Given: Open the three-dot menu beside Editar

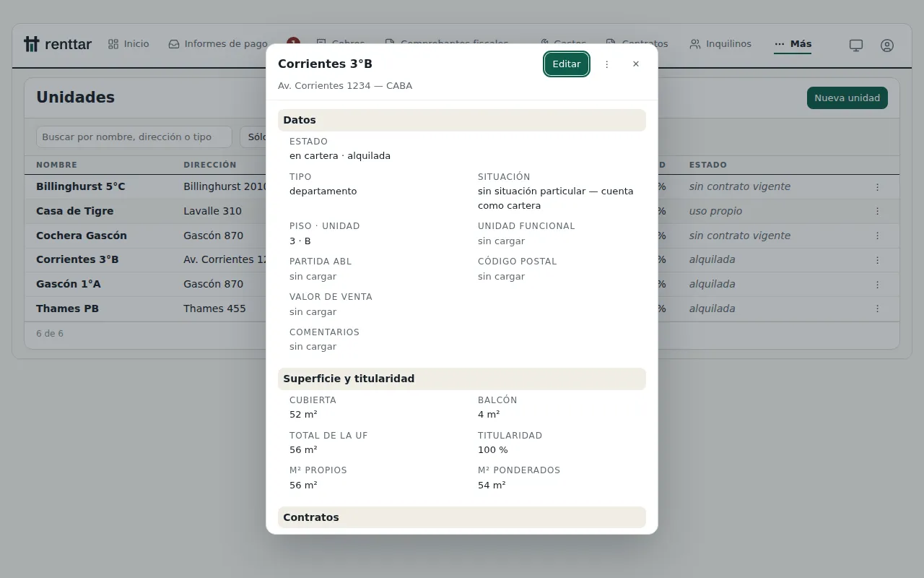Looking at the screenshot, I should click(x=607, y=64).
